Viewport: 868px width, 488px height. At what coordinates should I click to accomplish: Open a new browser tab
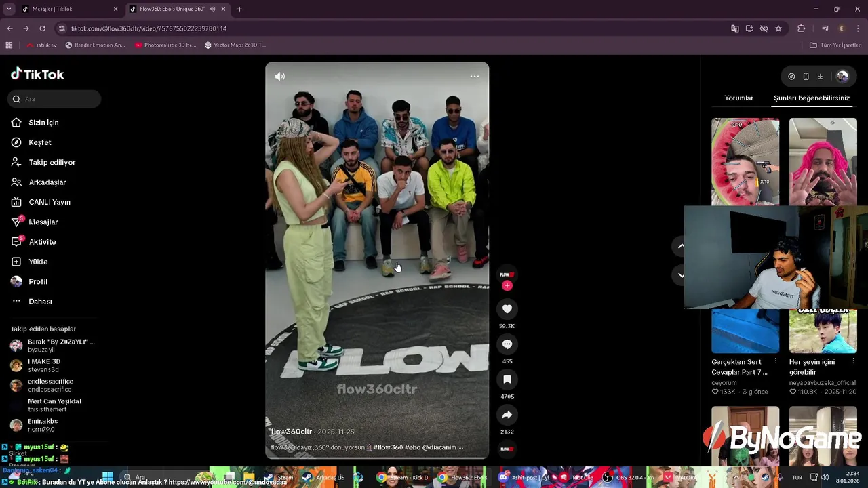239,9
